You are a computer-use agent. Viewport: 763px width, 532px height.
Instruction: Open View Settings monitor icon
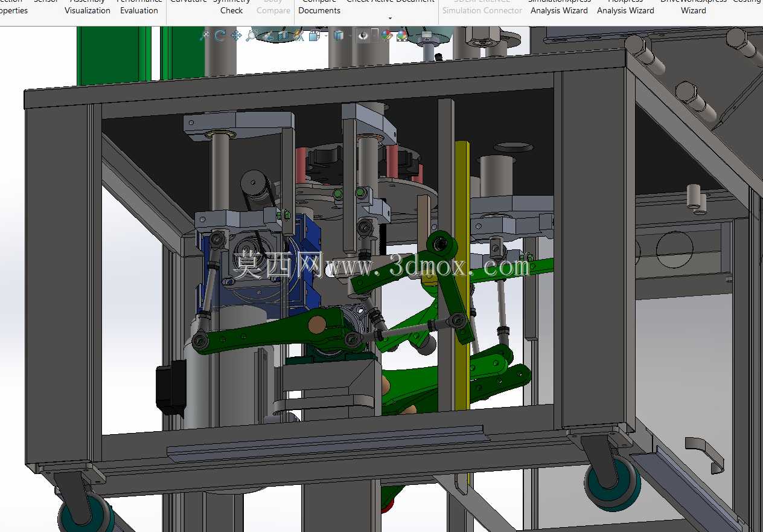pos(427,36)
